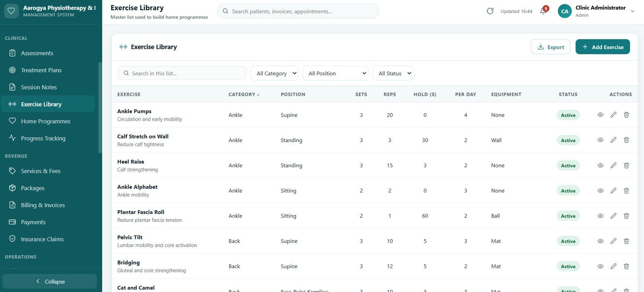
Task: Click the magnifier icon in the global search
Action: (225, 11)
